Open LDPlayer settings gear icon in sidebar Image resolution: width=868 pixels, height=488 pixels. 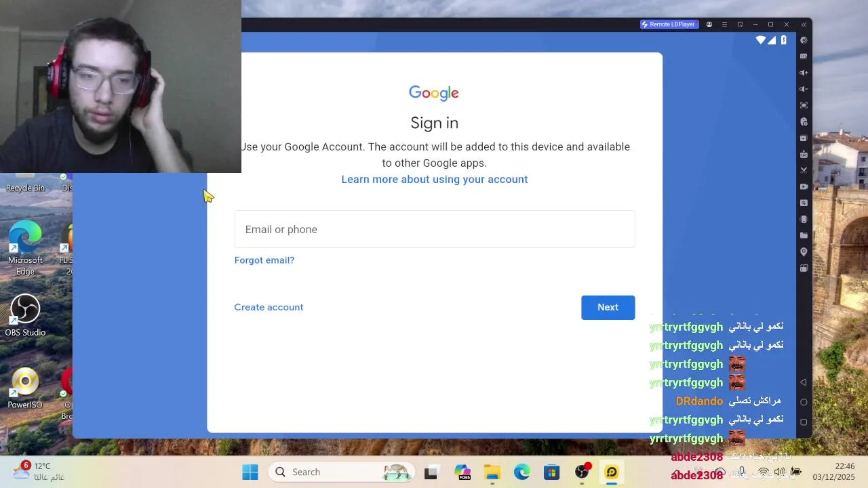[x=804, y=40]
